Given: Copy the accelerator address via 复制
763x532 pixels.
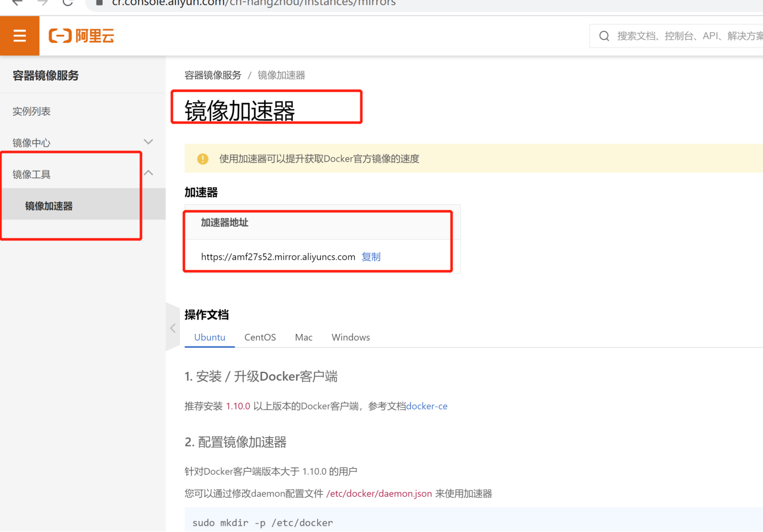Looking at the screenshot, I should click(x=371, y=257).
